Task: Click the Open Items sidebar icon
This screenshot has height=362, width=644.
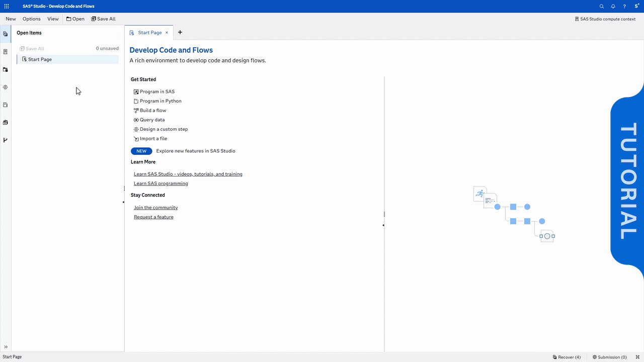Action: pos(6,34)
